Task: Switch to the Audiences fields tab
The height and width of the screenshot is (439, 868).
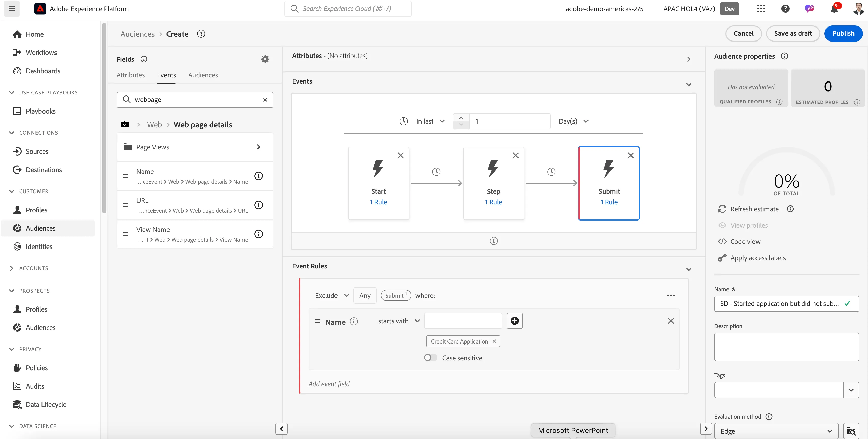Action: (x=203, y=75)
